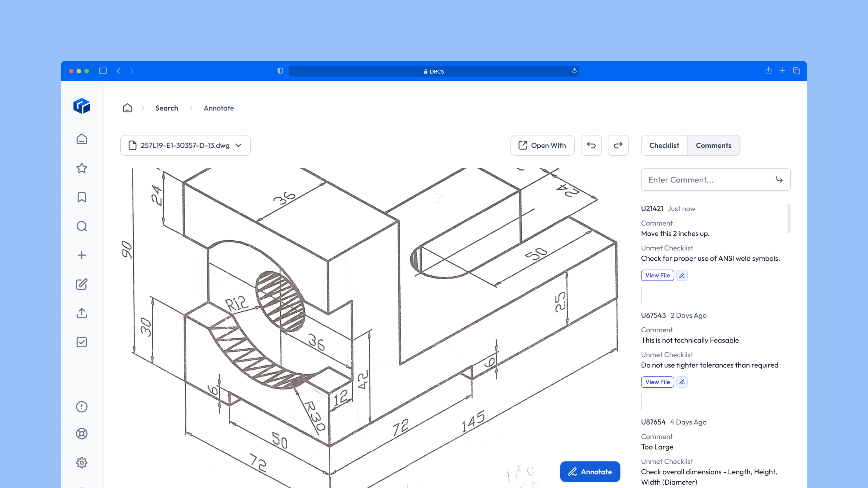Click the search magnifier sidebar icon
Image resolution: width=868 pixels, height=488 pixels.
pos(82,226)
